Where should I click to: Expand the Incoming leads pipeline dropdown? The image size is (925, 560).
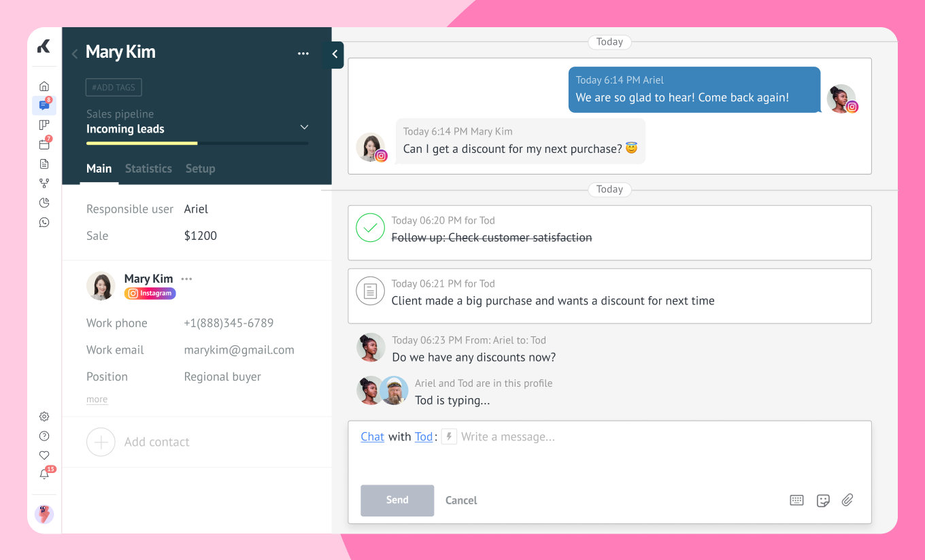[x=304, y=128]
